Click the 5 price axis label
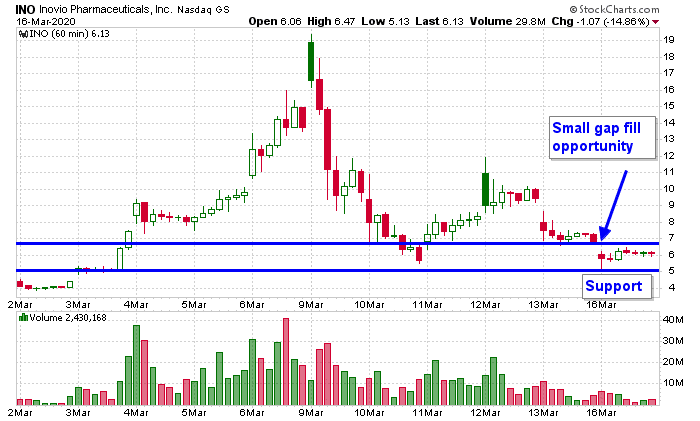 click(671, 271)
